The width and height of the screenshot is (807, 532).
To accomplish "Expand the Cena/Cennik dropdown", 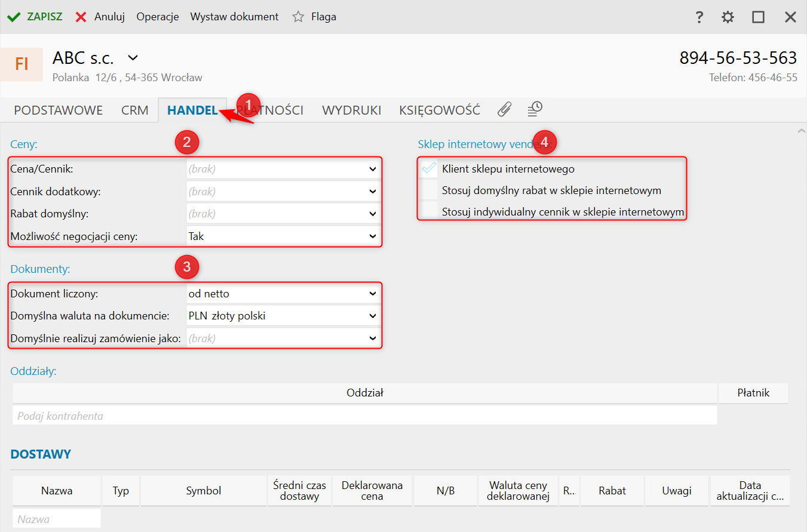I will pyautogui.click(x=373, y=170).
